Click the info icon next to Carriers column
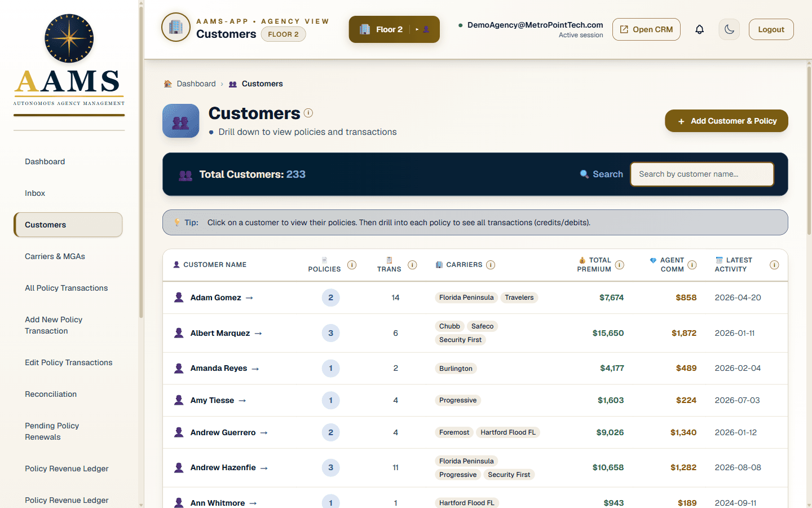Viewport: 812px width, 508px height. pyautogui.click(x=491, y=265)
